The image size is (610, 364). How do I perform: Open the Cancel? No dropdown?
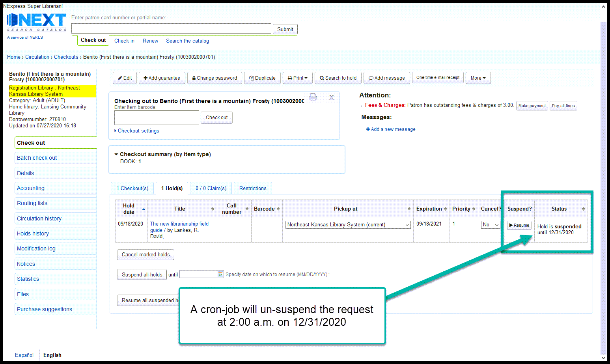coord(491,225)
